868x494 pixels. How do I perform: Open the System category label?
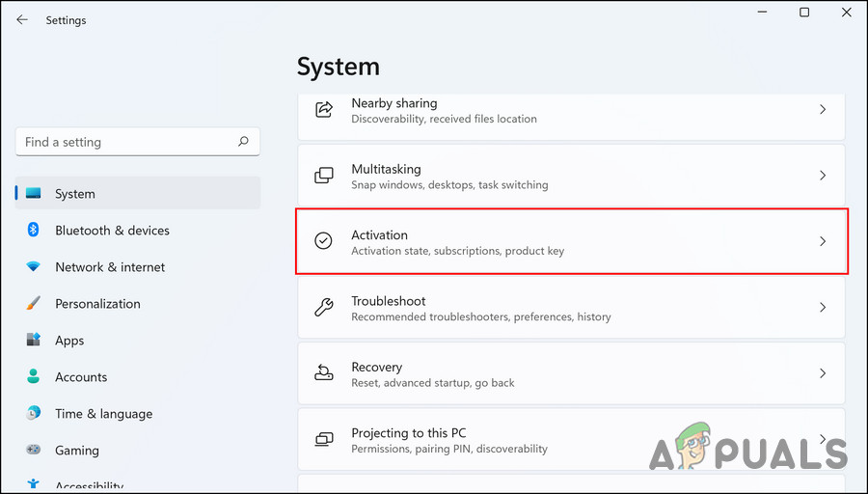tap(74, 194)
